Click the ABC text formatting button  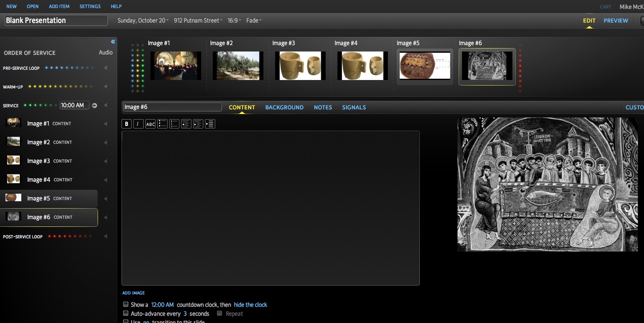coord(150,124)
